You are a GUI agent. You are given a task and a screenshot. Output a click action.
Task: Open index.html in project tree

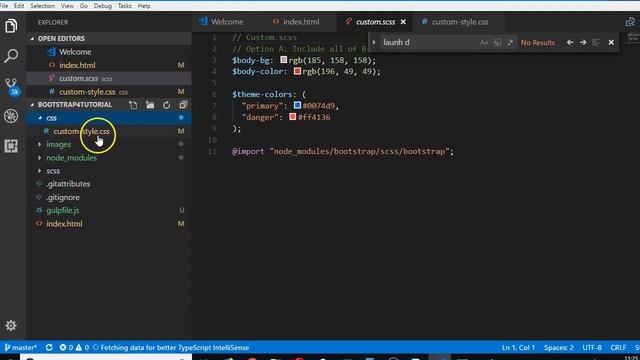108,224
